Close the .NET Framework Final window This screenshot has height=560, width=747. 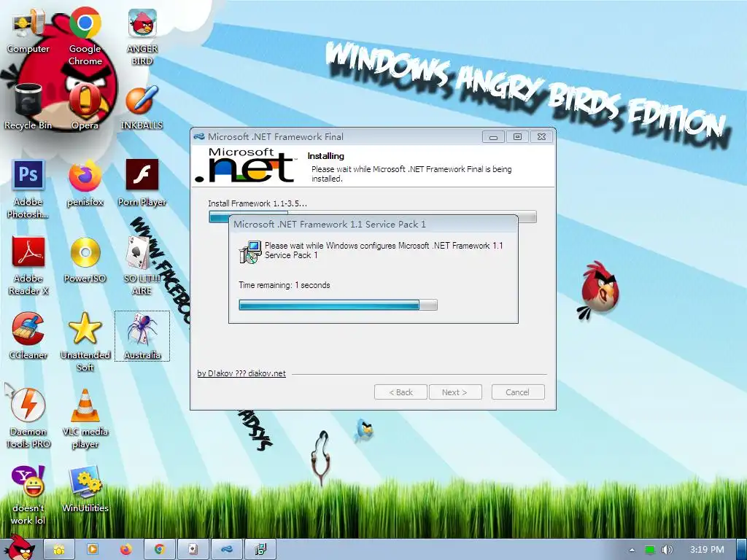click(x=541, y=137)
